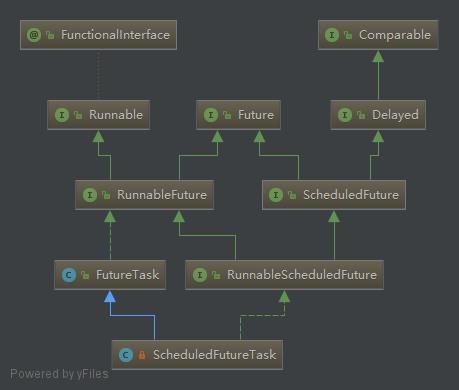
Task: Click the interface icon on Future
Action: pos(211,115)
